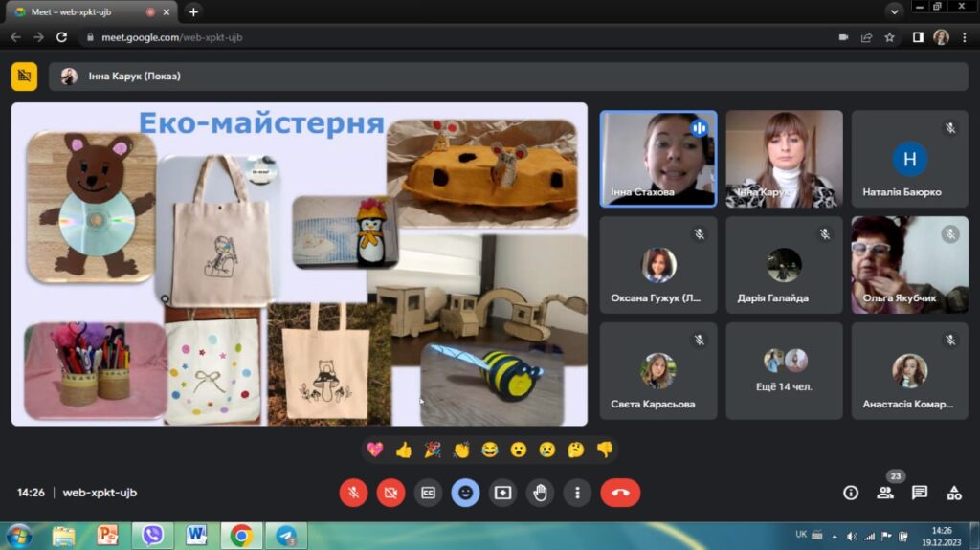Hide the emoji reactions bar
The height and width of the screenshot is (550, 980).
466,493
